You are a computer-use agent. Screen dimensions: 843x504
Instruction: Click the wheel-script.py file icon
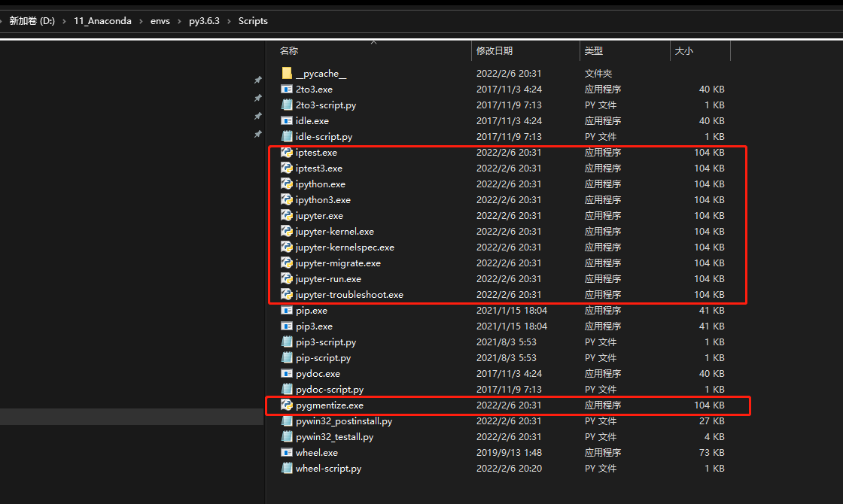coord(287,468)
